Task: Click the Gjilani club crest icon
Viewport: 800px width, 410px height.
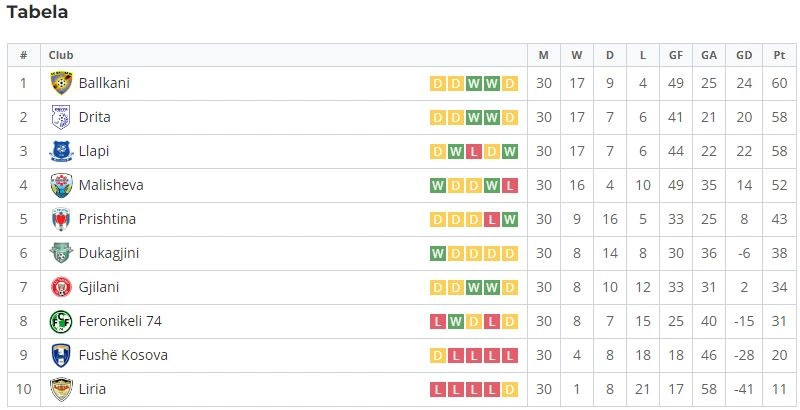Action: click(x=61, y=287)
